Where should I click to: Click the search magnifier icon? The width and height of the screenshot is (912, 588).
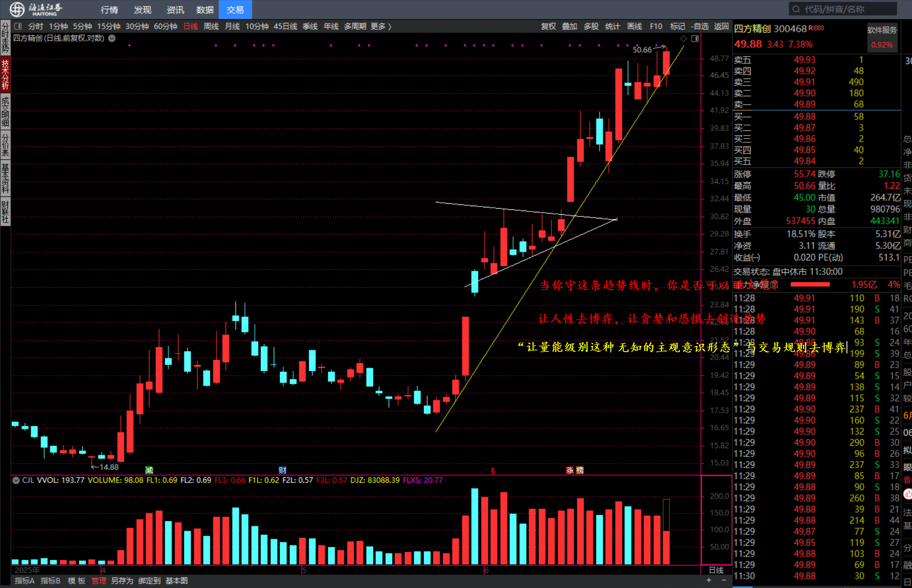(x=796, y=9)
